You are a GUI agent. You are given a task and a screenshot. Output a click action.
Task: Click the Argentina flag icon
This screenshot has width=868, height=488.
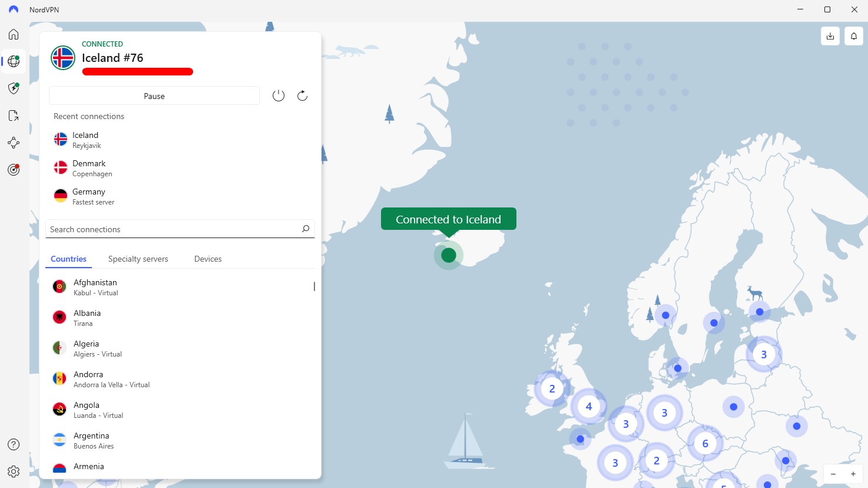pyautogui.click(x=59, y=440)
